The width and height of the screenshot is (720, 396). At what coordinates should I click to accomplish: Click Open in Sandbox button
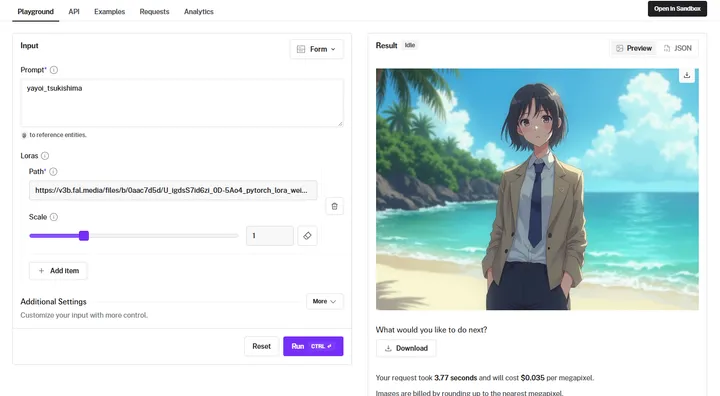click(x=677, y=9)
